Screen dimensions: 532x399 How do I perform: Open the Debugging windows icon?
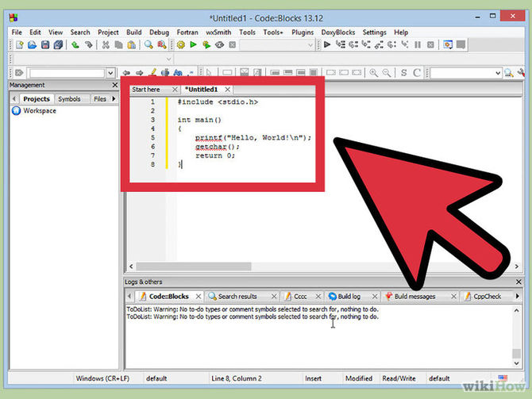coord(448,44)
